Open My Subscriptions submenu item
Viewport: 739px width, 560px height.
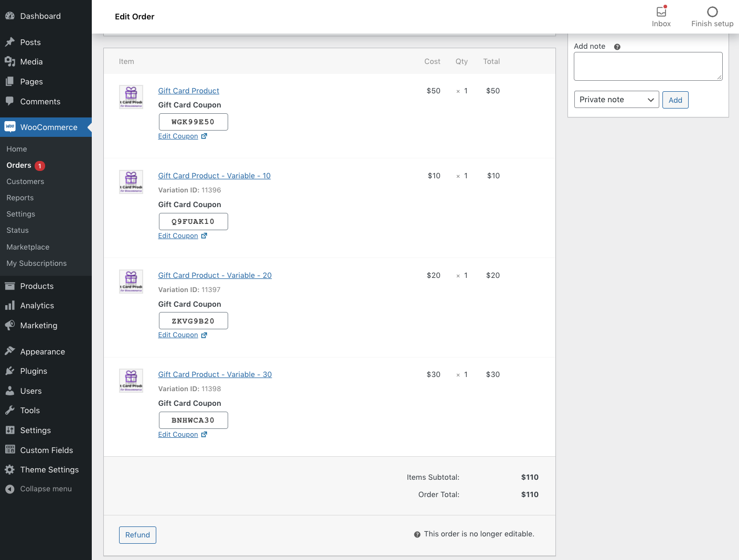click(37, 263)
